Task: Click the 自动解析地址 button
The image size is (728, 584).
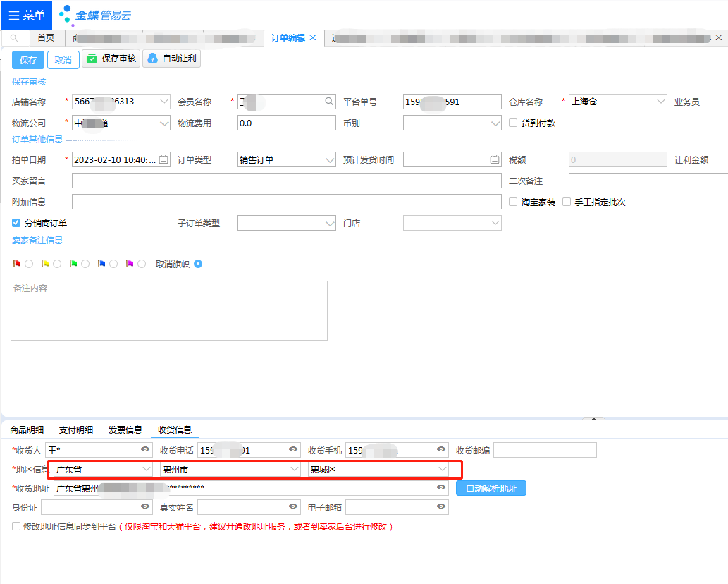Action: click(x=491, y=488)
